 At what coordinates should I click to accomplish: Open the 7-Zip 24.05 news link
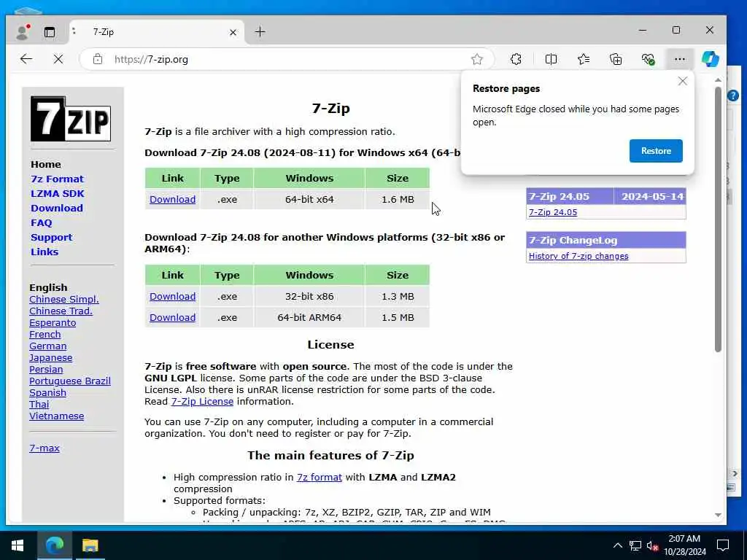click(x=553, y=212)
